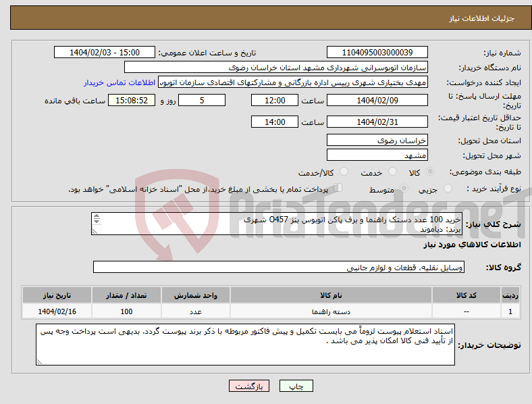Click the تاریخ نیاز column header
Viewport: 532px width, 404px height.
point(57,295)
